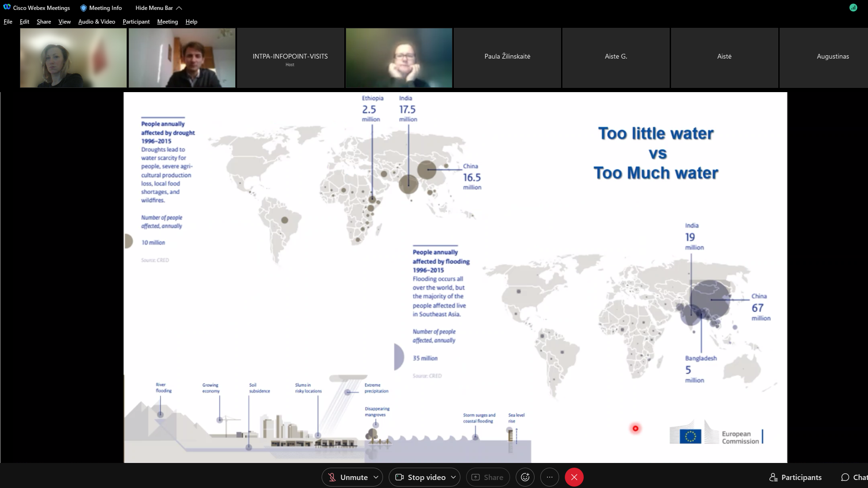Select Paula Žilinskaitė participant tile
The width and height of the screenshot is (868, 488).
point(508,58)
